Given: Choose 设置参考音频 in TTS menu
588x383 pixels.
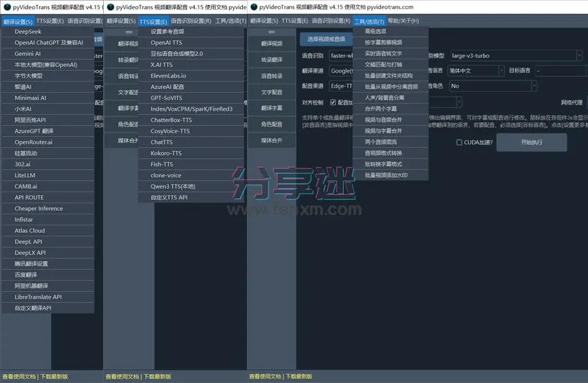Looking at the screenshot, I should 191,32.
